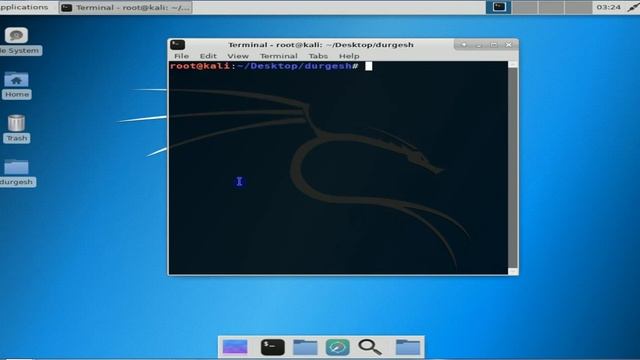Viewport: 640px width, 360px height.
Task: Open the Edit menu in Terminal
Action: 208,56
